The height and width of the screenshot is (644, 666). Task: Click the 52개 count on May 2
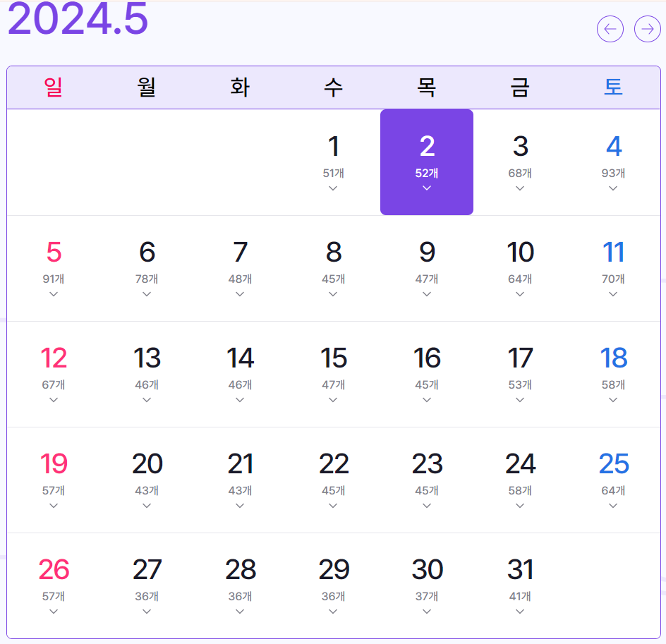tap(426, 174)
